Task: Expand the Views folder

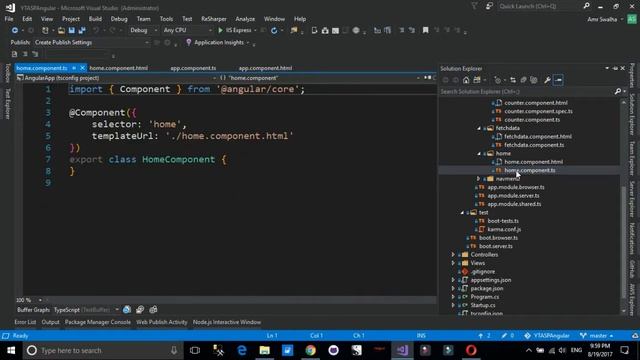Action: (x=453, y=263)
